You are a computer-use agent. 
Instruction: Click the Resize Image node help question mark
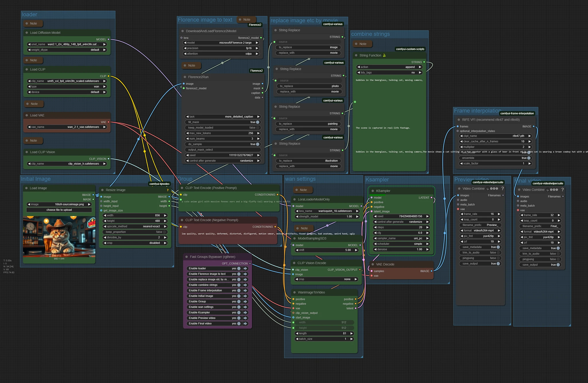click(168, 190)
